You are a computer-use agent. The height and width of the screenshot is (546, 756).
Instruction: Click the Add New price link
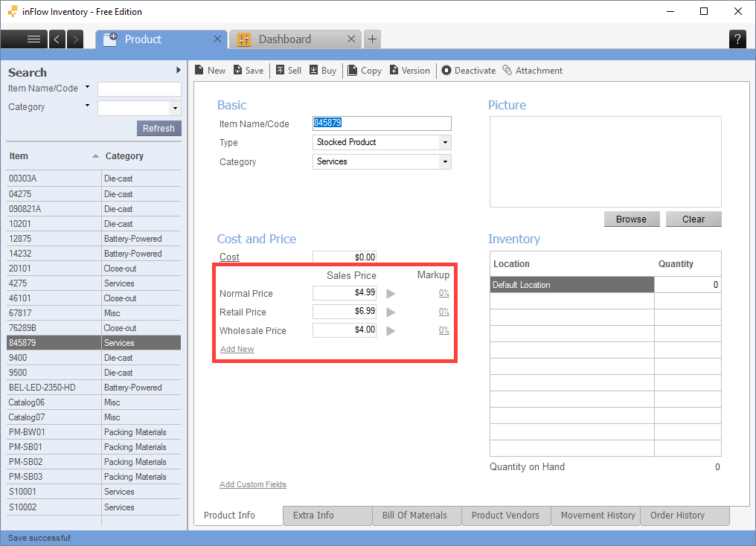(x=237, y=349)
